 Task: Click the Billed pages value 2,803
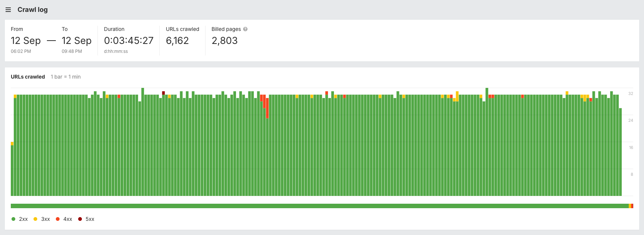(224, 41)
